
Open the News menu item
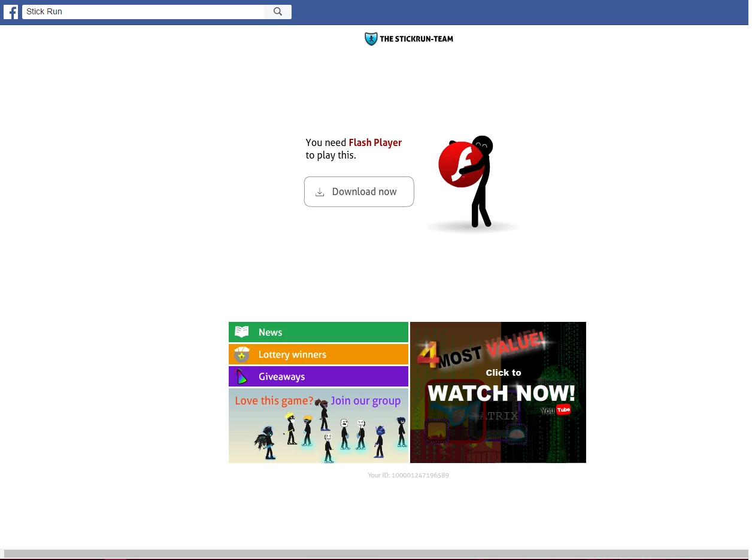[319, 332]
